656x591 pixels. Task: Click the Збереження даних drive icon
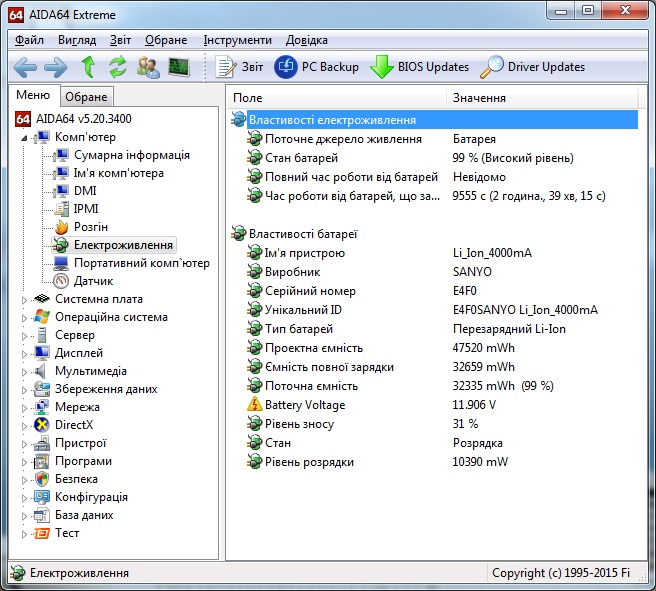[x=42, y=389]
